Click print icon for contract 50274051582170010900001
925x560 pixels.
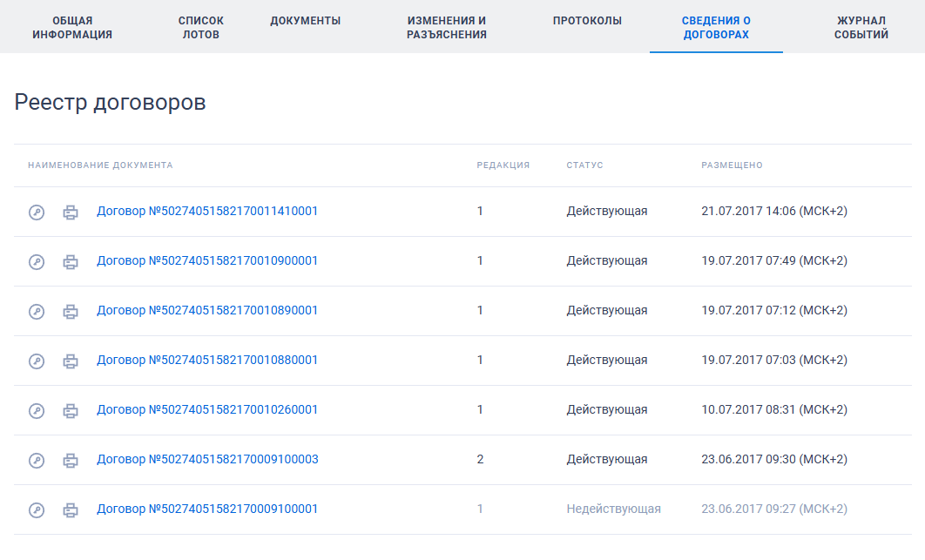(x=71, y=261)
